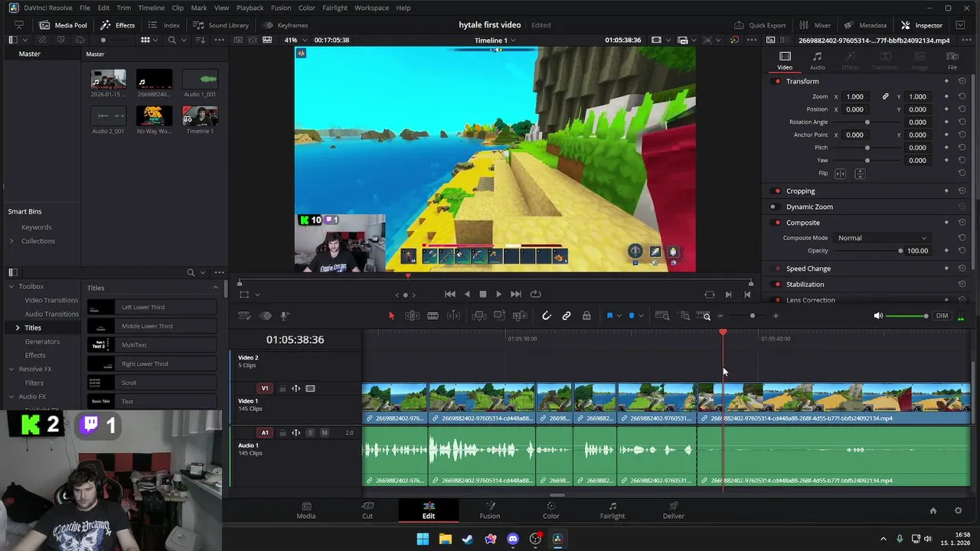Click the Custom Zoom icon
980x551 pixels.
702,315
